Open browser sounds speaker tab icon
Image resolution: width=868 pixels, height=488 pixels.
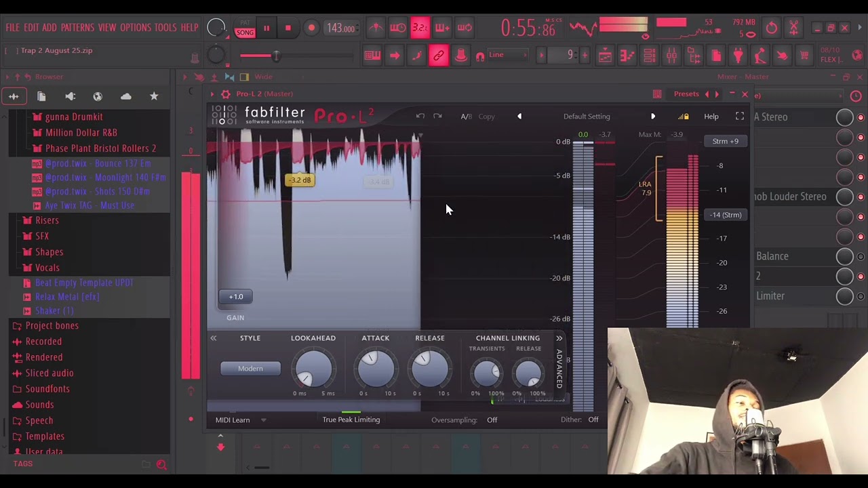pyautogui.click(x=70, y=96)
